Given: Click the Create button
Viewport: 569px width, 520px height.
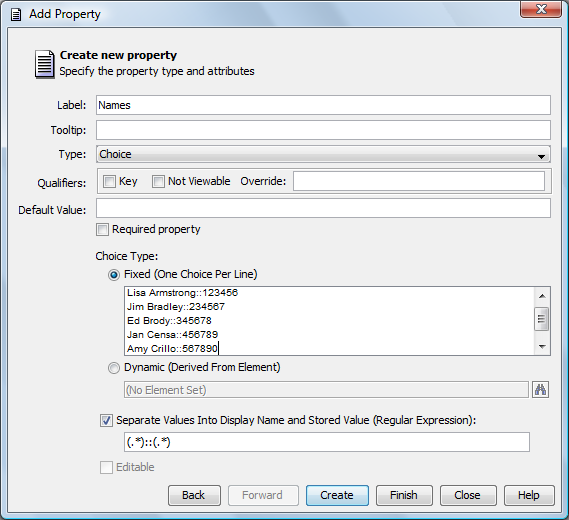Looking at the screenshot, I should [337, 495].
